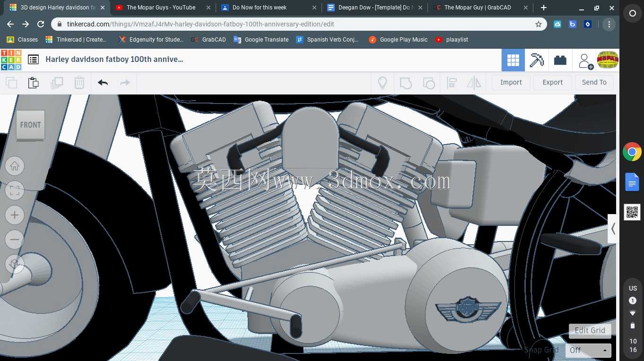This screenshot has height=361, width=644.
Task: Click the Home view button
Action: pos(15,166)
